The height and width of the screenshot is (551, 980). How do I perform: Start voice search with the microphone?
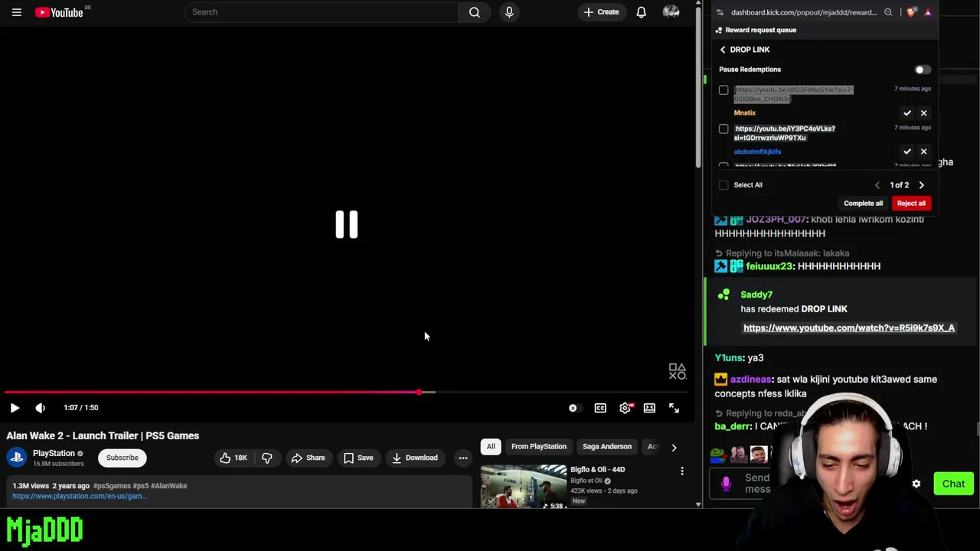(x=509, y=12)
